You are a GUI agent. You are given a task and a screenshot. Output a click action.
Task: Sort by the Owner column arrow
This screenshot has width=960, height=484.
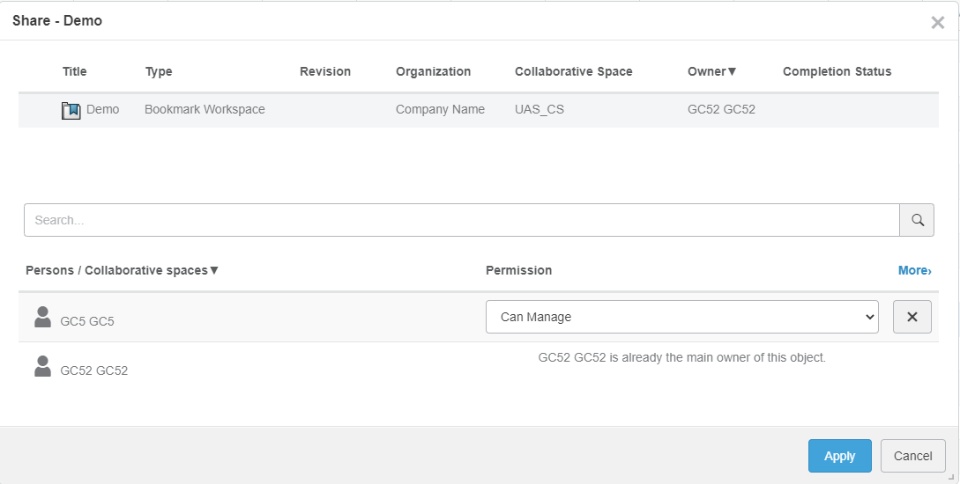click(x=732, y=72)
